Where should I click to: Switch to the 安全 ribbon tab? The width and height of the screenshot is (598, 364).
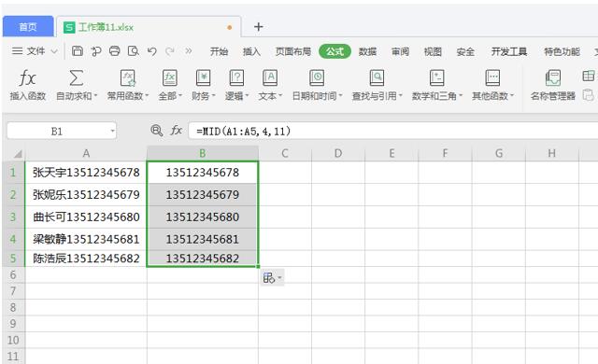pyautogui.click(x=465, y=51)
